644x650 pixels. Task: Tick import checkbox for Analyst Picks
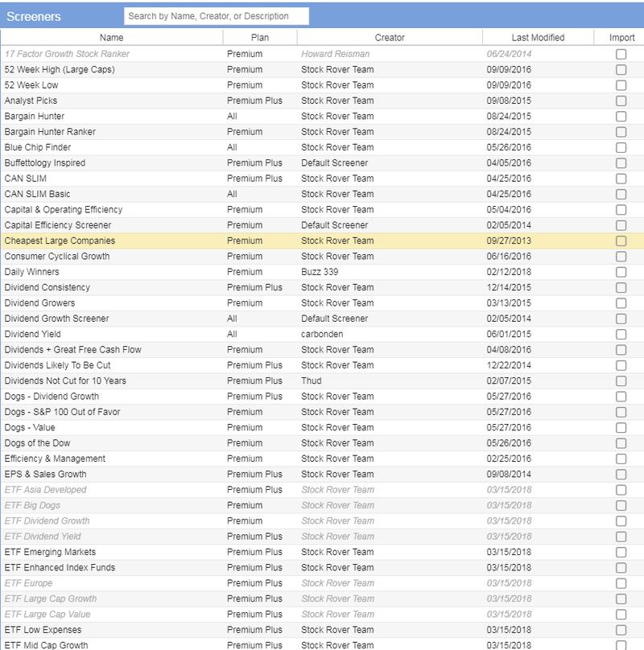pos(621,101)
